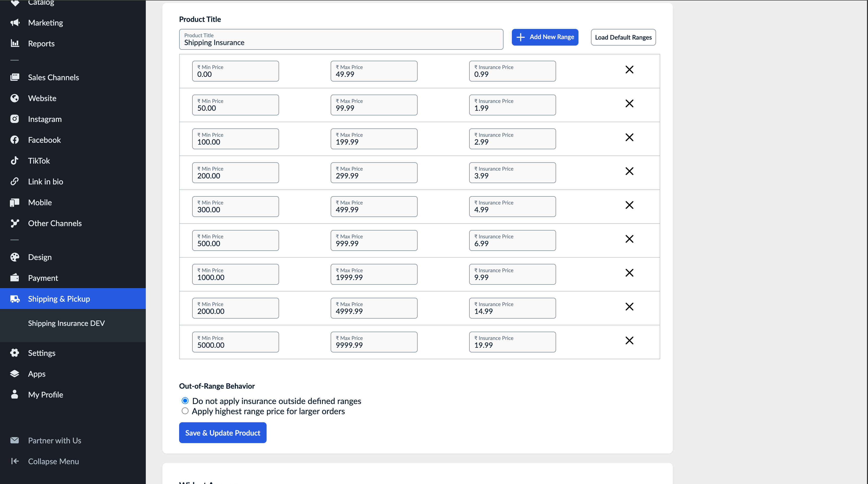This screenshot has height=484, width=868.
Task: Open the Payment menu item
Action: (x=43, y=278)
